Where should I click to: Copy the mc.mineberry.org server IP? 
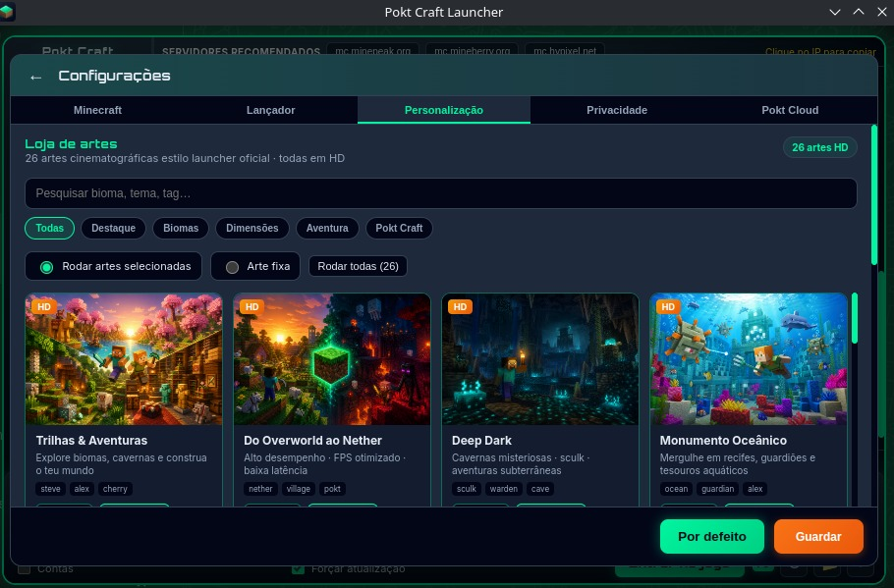[x=473, y=51]
